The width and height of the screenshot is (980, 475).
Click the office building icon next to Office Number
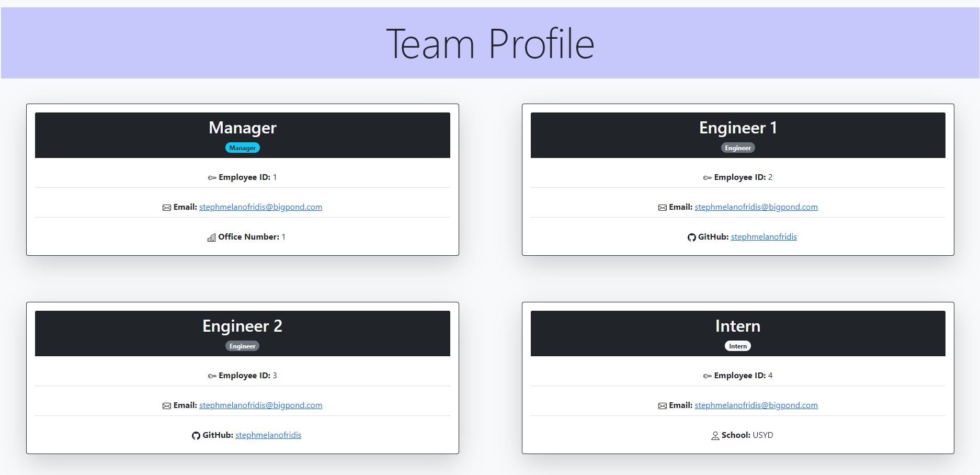click(x=211, y=237)
